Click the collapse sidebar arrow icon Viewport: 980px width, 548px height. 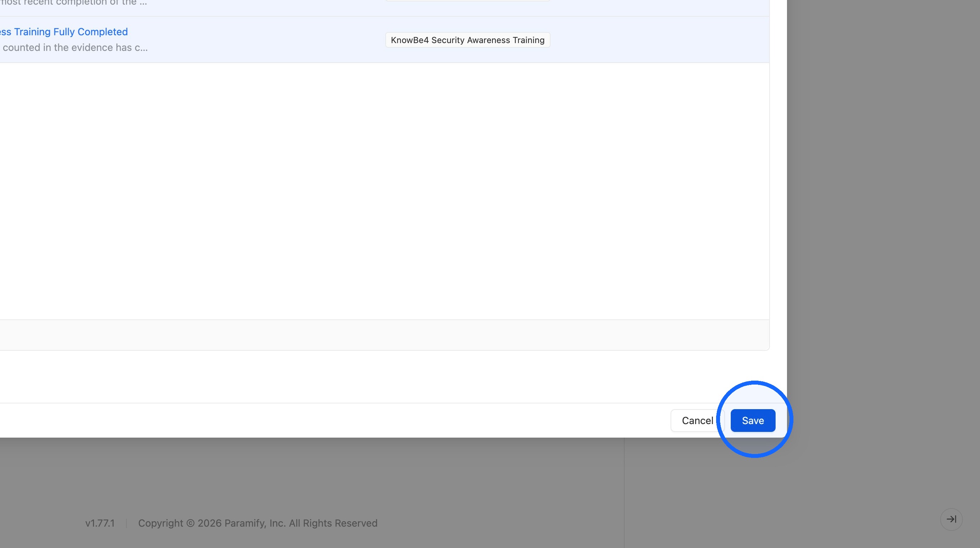(951, 519)
